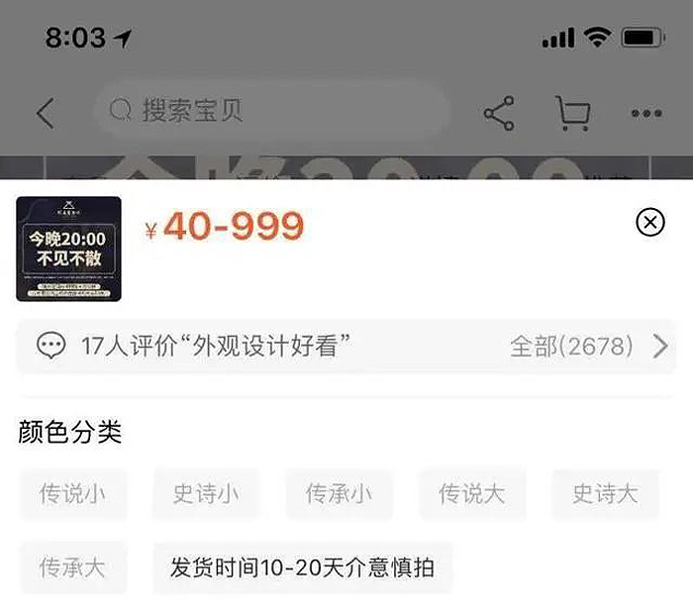
Task: Expand all reviews chevron arrow
Action: click(x=660, y=346)
